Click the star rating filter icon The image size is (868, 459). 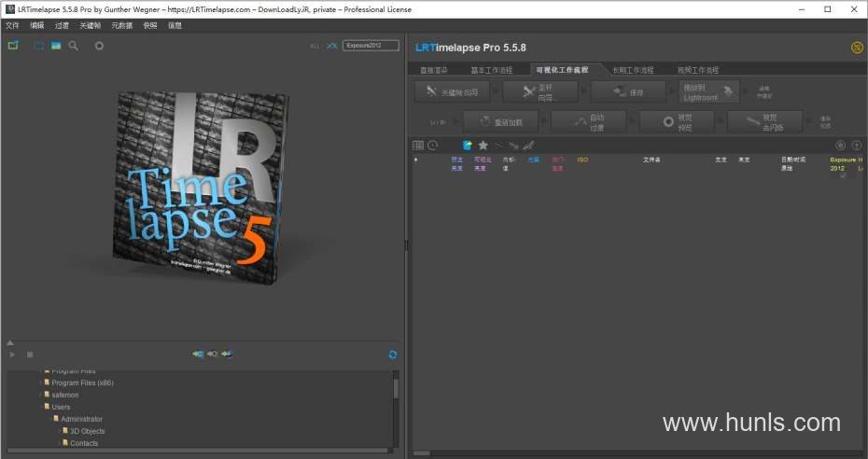coord(483,146)
